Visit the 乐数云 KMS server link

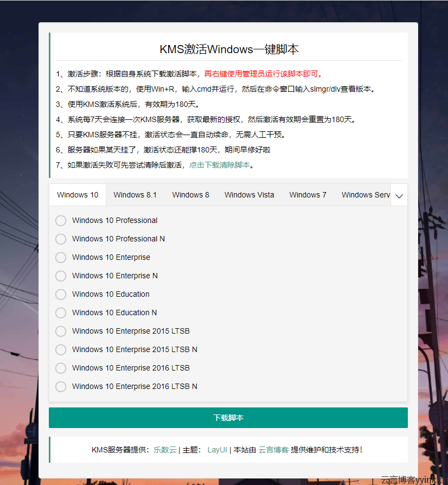(x=165, y=449)
